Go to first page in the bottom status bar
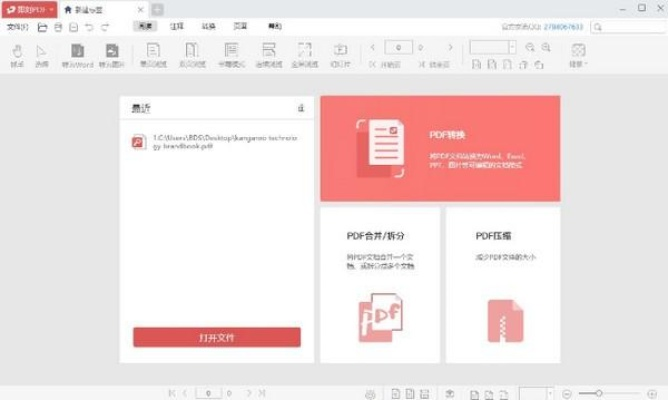Viewport: 668px width, 400px height. pos(172,393)
